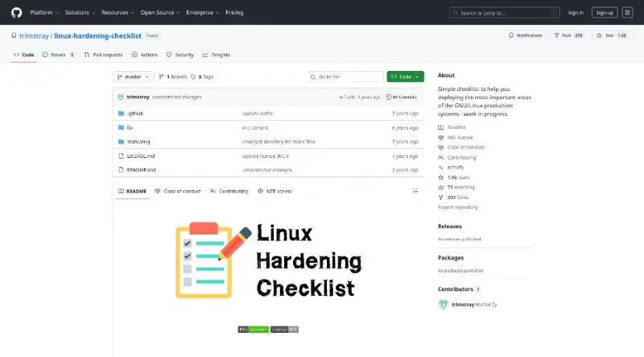Image resolution: width=644 pixels, height=357 pixels.
Task: Select the MIT license tab
Action: click(x=275, y=191)
